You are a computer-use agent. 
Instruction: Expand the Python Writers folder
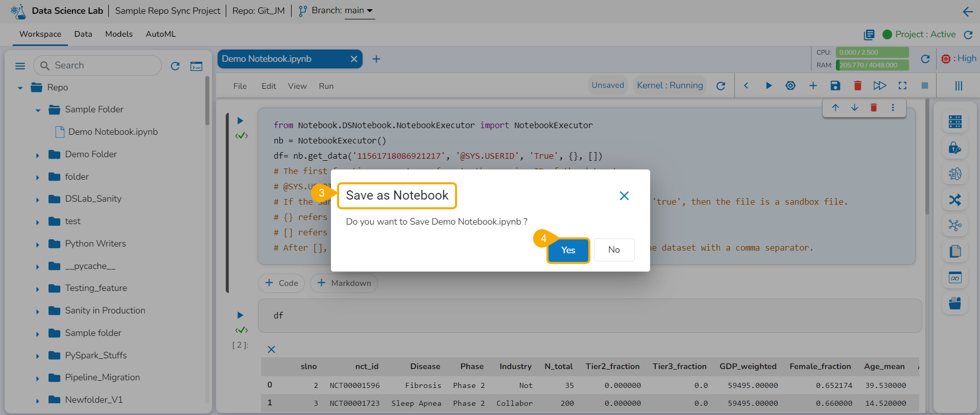click(x=37, y=244)
